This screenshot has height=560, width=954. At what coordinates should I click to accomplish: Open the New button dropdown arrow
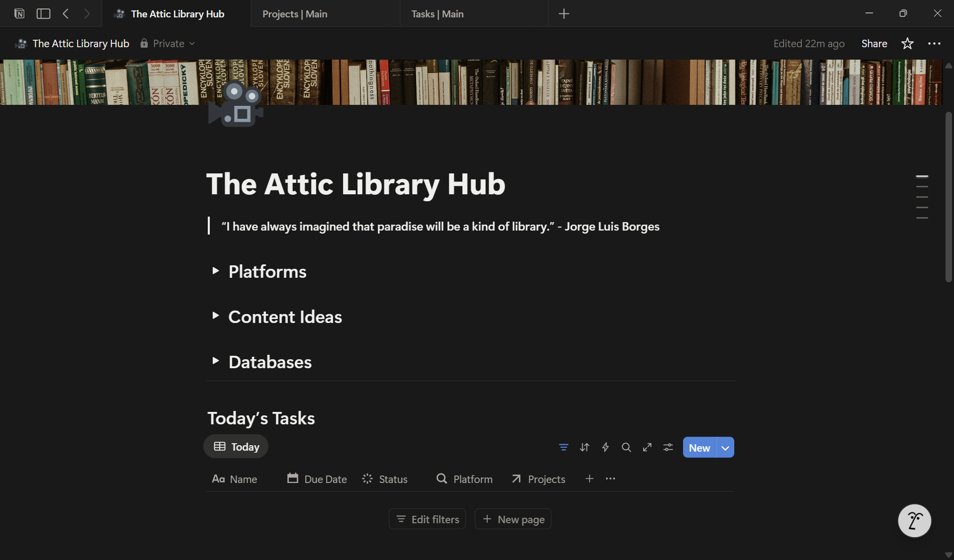(x=725, y=448)
